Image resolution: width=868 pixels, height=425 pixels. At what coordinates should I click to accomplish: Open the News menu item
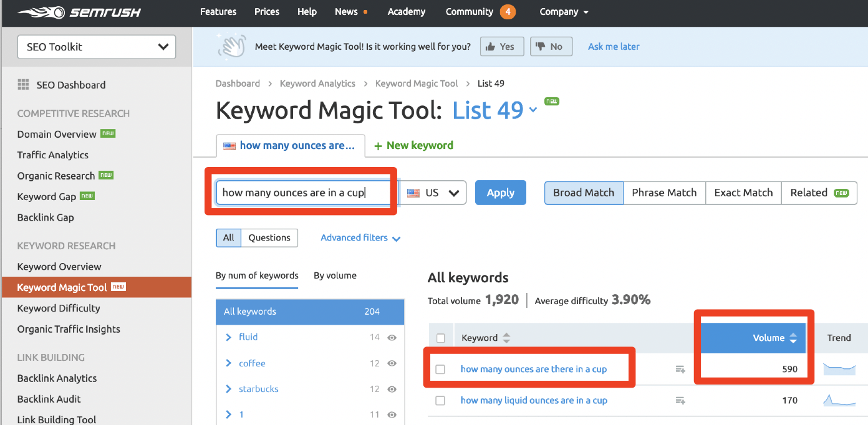pyautogui.click(x=346, y=12)
